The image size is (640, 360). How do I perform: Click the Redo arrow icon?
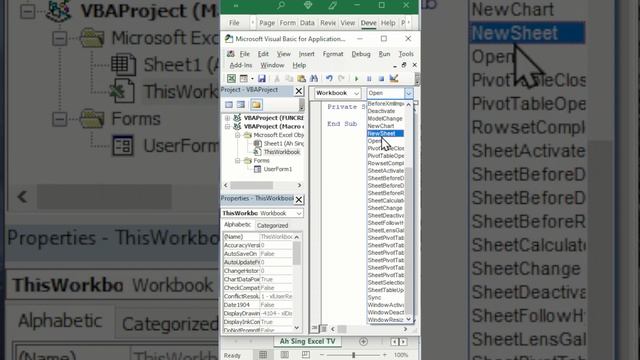tap(341, 78)
